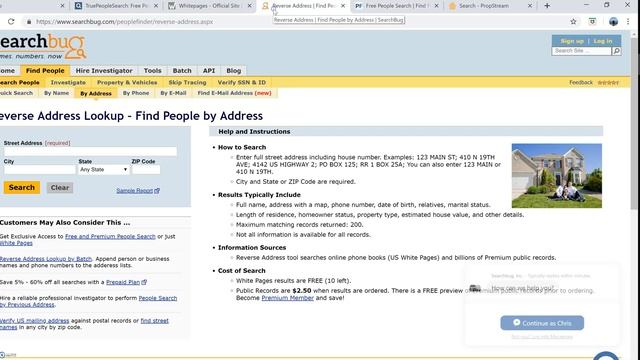The width and height of the screenshot is (640, 360).
Task: Close the TruePeopleSearch tab
Action: 156,6
